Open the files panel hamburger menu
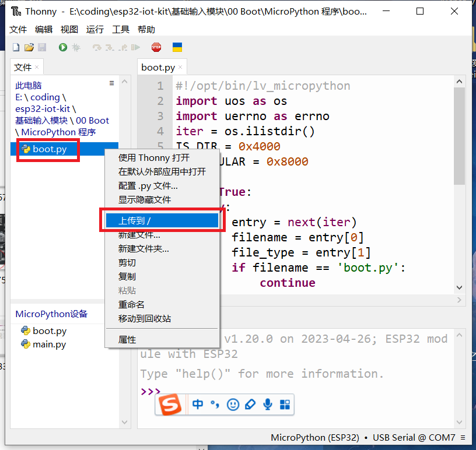The image size is (476, 450). point(112,84)
